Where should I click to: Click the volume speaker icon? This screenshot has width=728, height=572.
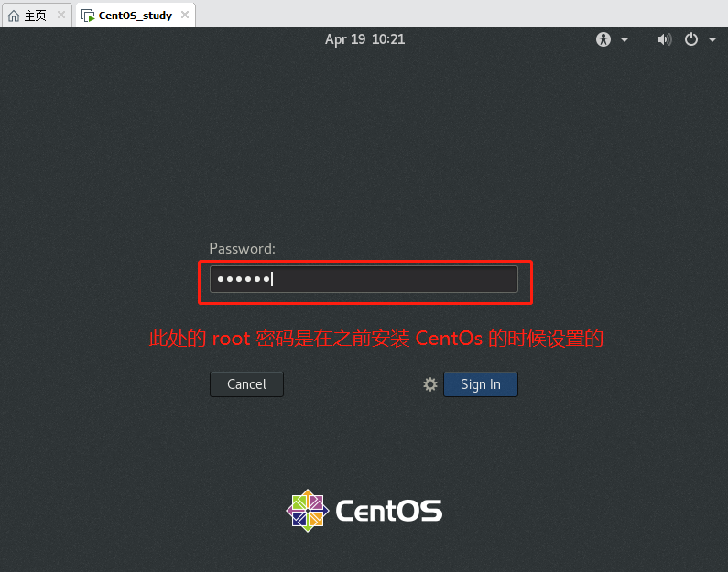665,39
